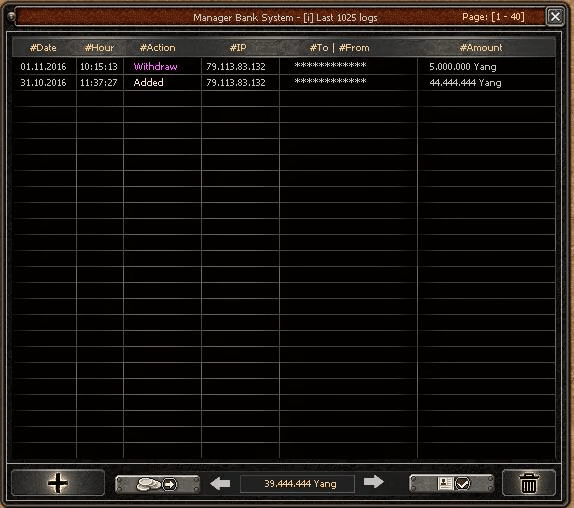Viewport: 574px width, 508px height.
Task: Click the trash can delete button
Action: pyautogui.click(x=529, y=483)
